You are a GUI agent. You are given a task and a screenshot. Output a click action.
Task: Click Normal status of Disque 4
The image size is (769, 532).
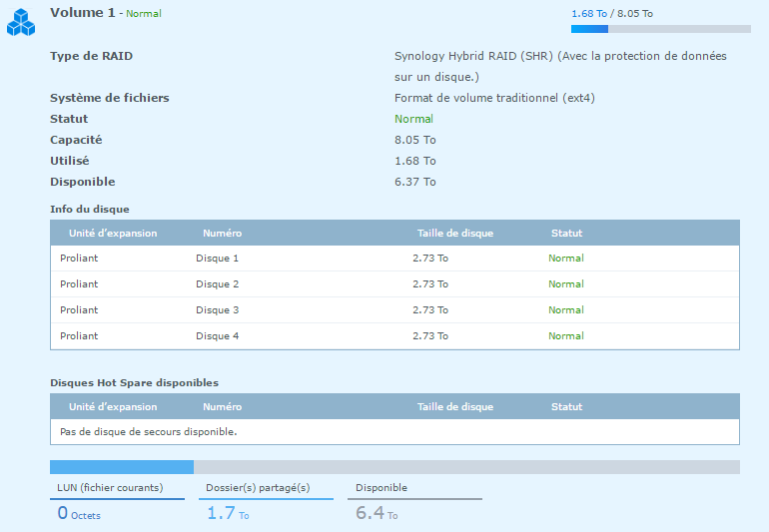[565, 336]
